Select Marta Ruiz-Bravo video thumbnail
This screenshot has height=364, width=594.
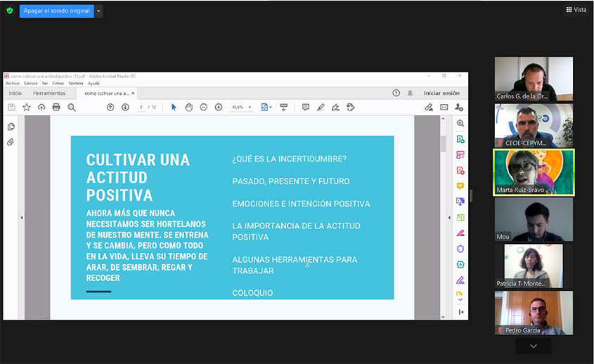(x=534, y=171)
